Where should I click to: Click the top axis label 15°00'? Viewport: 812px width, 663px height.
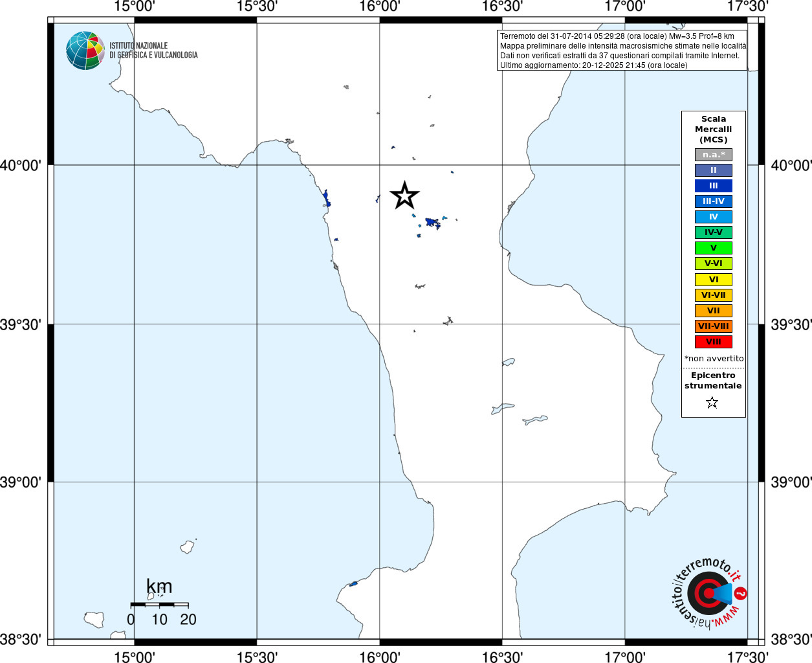134,6
